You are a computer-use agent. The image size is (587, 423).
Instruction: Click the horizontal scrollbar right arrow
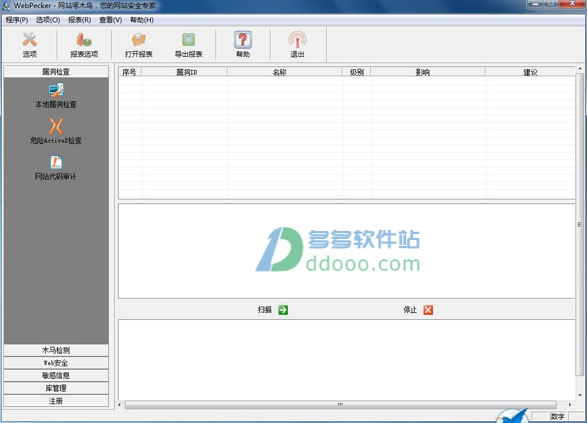pyautogui.click(x=570, y=405)
